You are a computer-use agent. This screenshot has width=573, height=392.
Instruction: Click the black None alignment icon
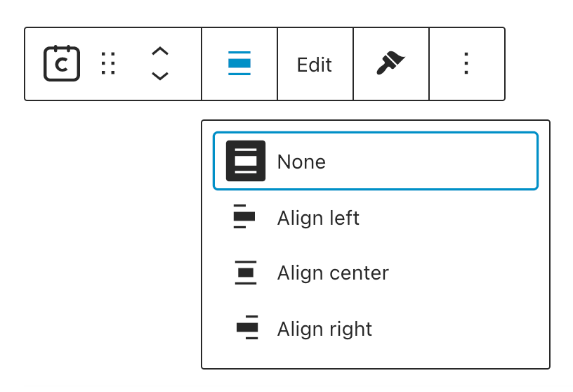(x=246, y=161)
